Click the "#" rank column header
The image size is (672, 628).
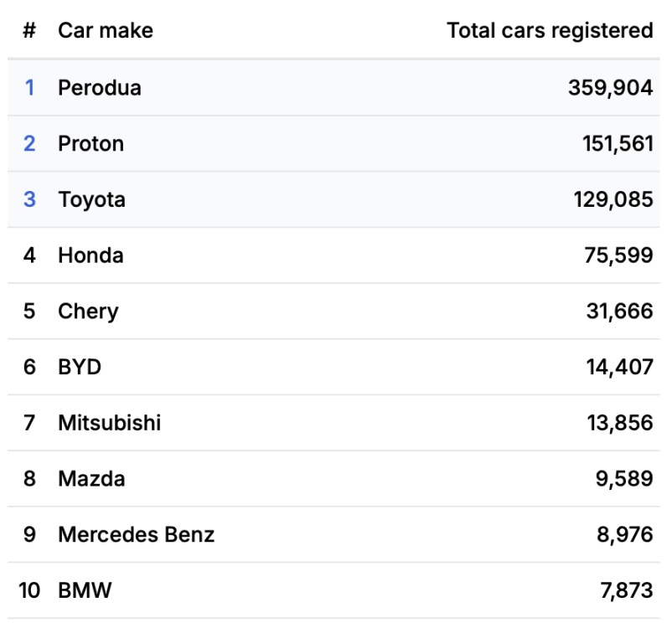[x=29, y=31]
